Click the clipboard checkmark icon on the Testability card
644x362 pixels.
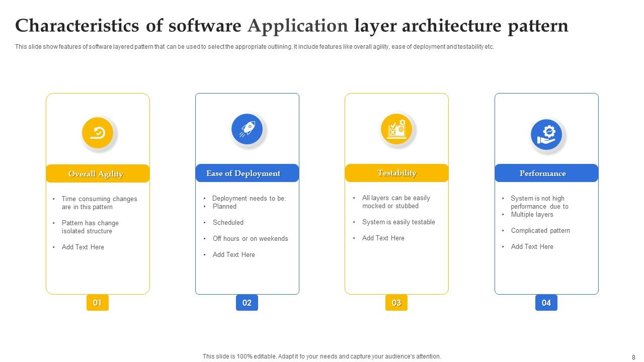click(x=396, y=129)
